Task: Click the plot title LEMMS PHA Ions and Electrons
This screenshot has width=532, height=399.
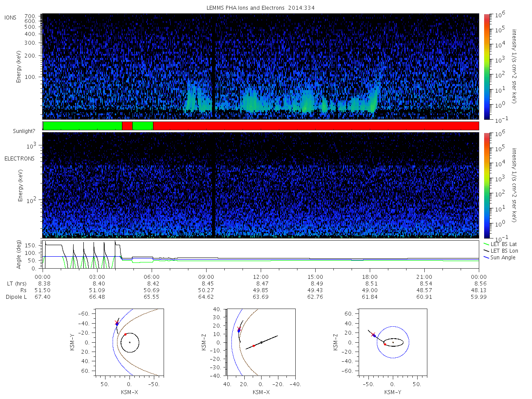Action: (261, 8)
